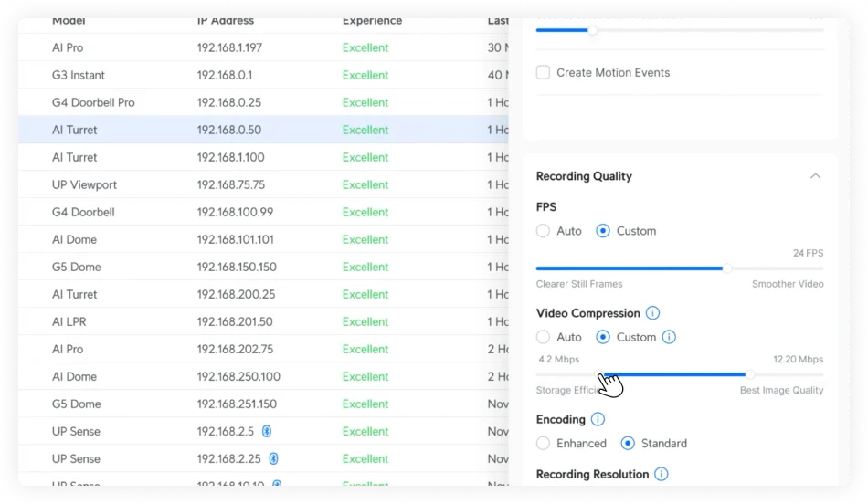Select AI Turret at 192.168.1.100
868x504 pixels.
263,157
